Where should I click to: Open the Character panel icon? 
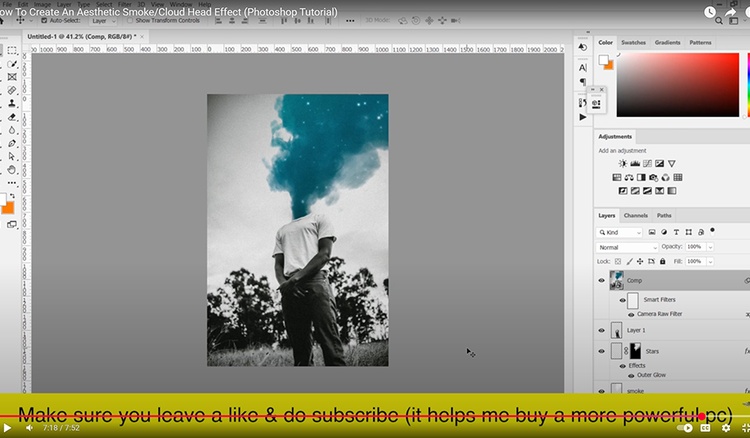click(x=583, y=68)
